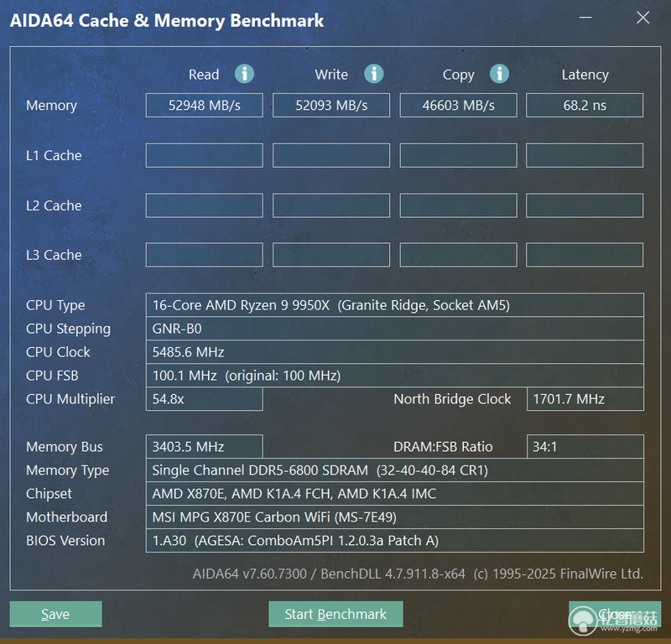Click the Latency column header label
Image resolution: width=671 pixels, height=644 pixels.
[x=585, y=75]
